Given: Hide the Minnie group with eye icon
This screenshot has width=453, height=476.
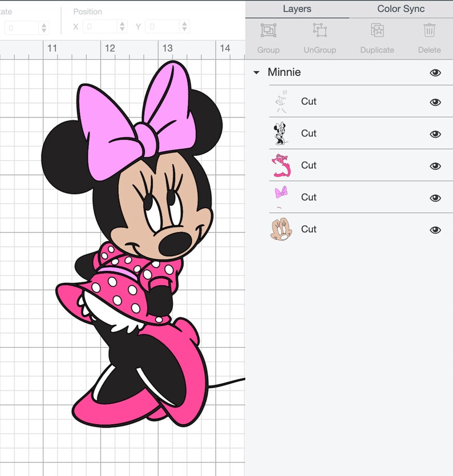Looking at the screenshot, I should tap(435, 72).
